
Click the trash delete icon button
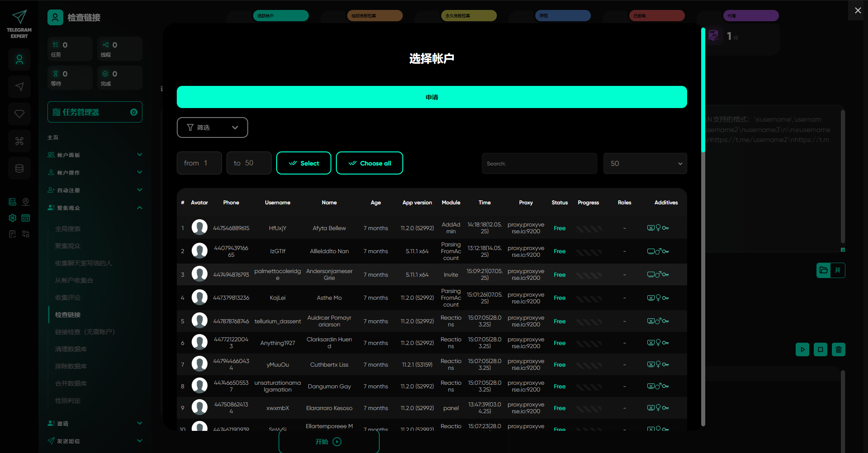[838, 349]
